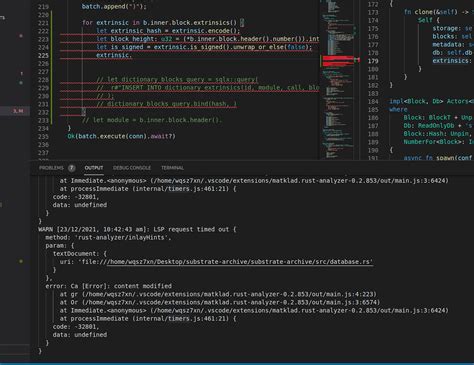This screenshot has width=474, height=365.
Task: Click the 'at gr' stack trace line
Action: (218, 294)
